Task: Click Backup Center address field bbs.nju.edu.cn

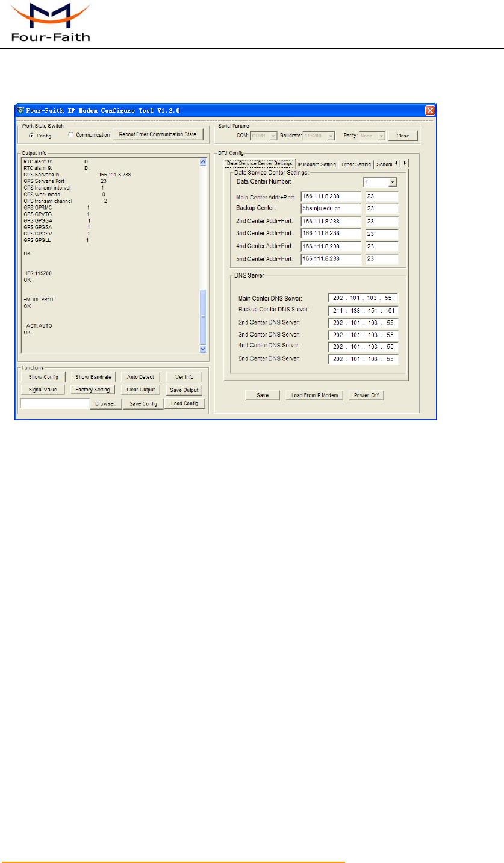Action: 331,208
